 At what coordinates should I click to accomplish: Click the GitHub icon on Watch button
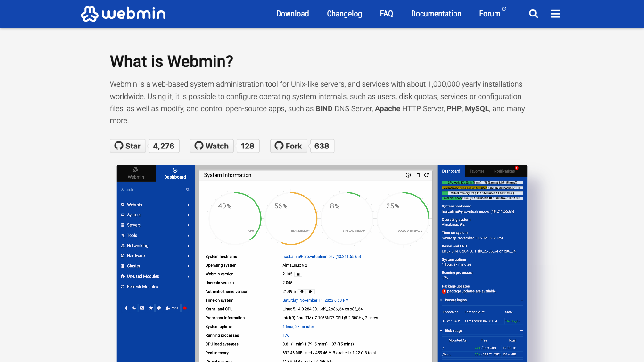[199, 146]
